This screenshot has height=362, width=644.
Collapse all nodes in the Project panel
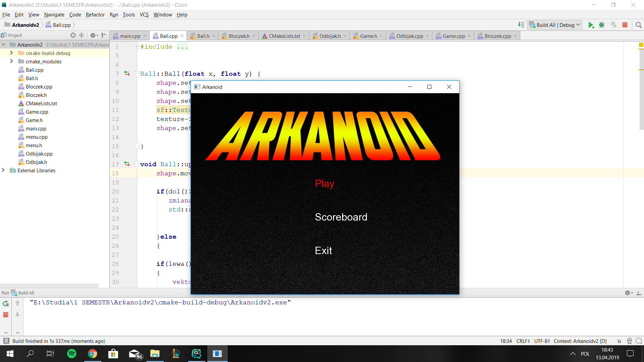pos(81,35)
